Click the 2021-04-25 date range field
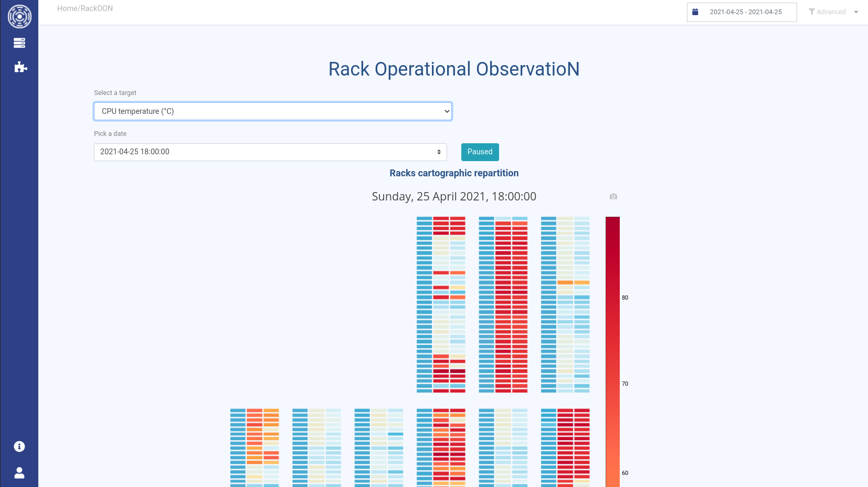 [x=746, y=12]
